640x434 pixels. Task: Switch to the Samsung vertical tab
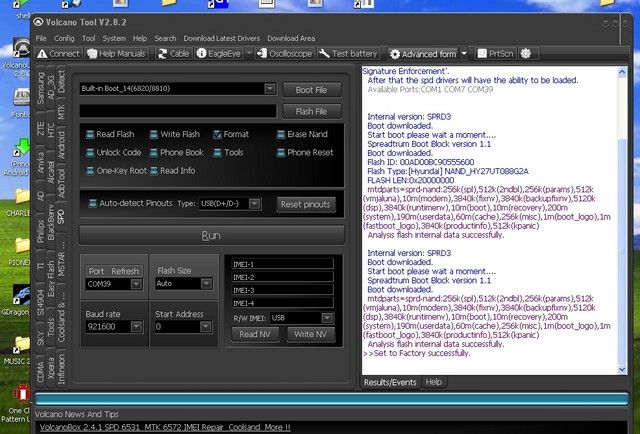tap(41, 88)
